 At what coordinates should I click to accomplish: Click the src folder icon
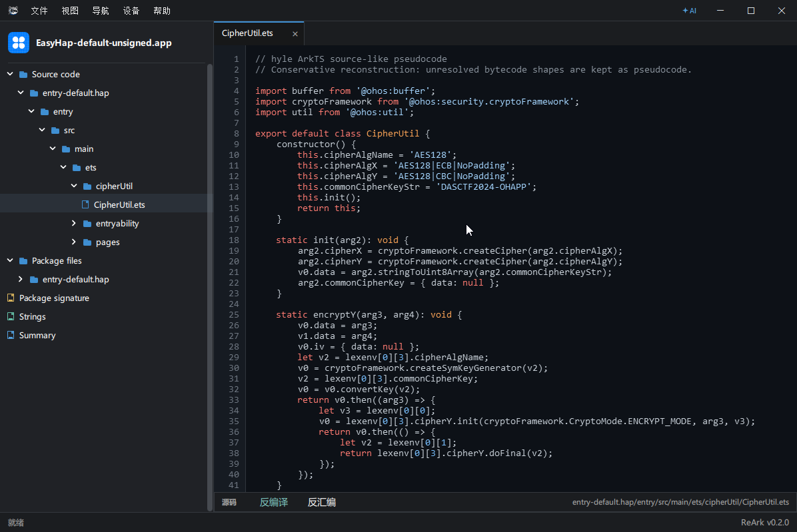(55, 131)
